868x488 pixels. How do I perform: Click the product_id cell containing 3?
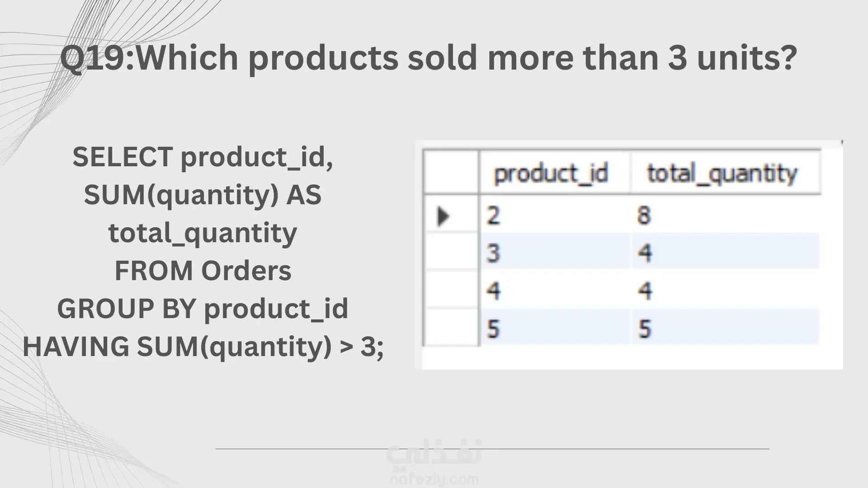(554, 253)
